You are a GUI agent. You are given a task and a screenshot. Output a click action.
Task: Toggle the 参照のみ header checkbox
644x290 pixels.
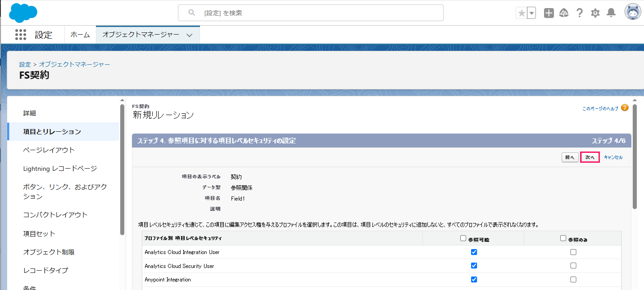point(563,238)
